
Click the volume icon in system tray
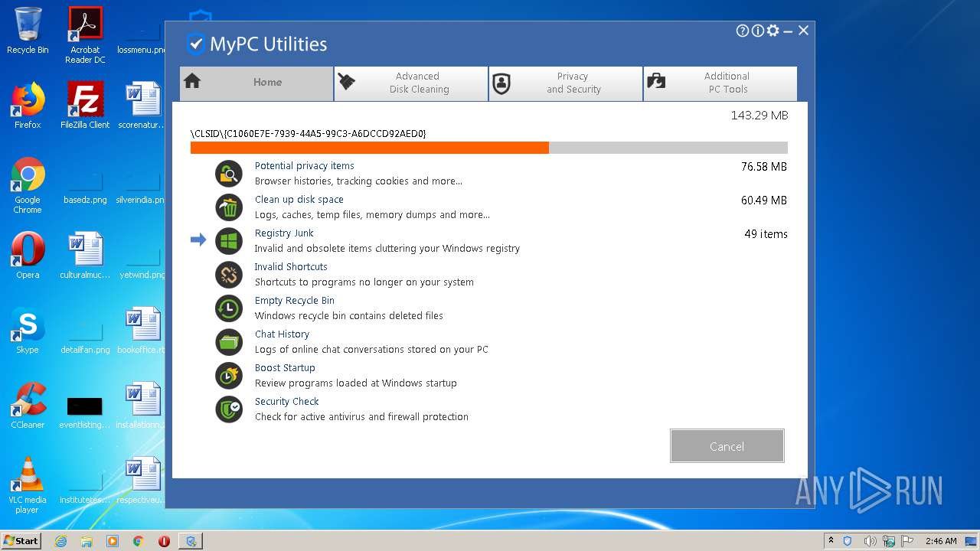point(870,541)
